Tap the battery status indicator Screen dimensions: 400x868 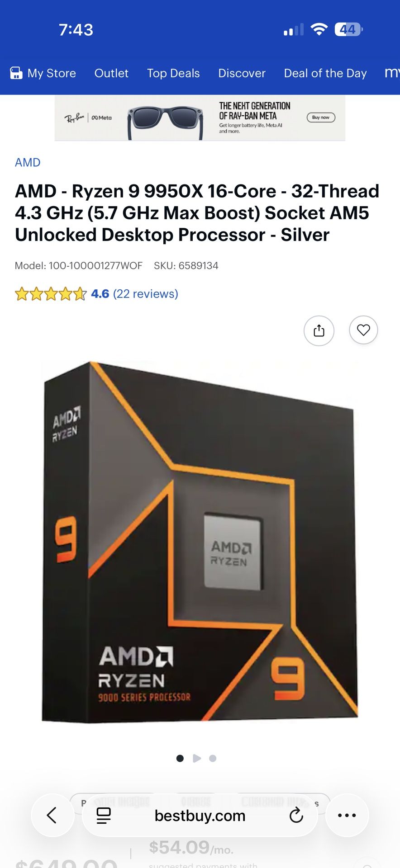click(349, 30)
